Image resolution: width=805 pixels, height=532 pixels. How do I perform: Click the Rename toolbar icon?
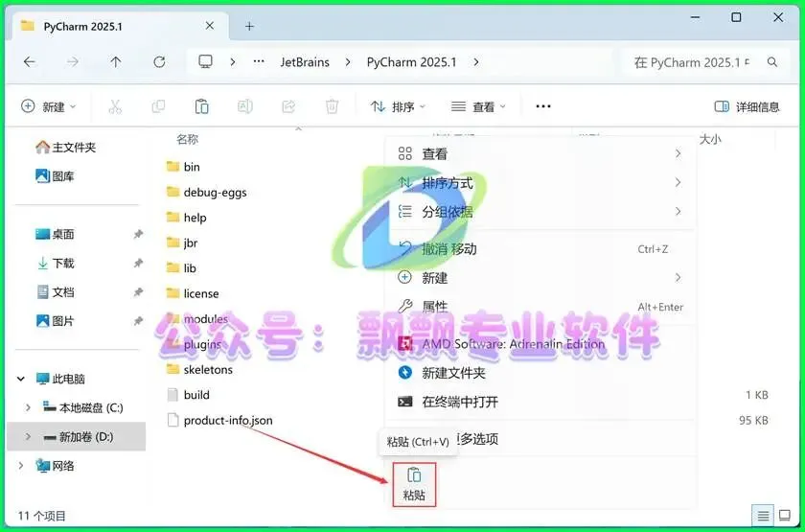245,106
